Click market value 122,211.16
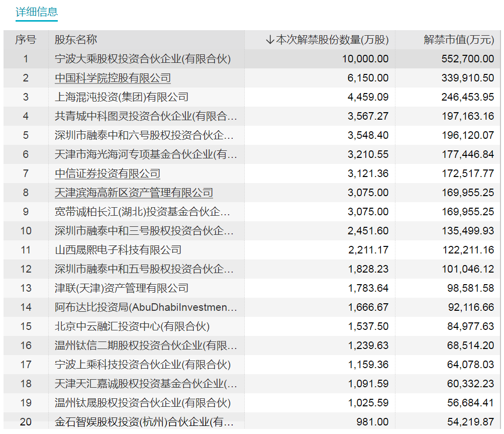The width and height of the screenshot is (504, 434). click(x=468, y=250)
